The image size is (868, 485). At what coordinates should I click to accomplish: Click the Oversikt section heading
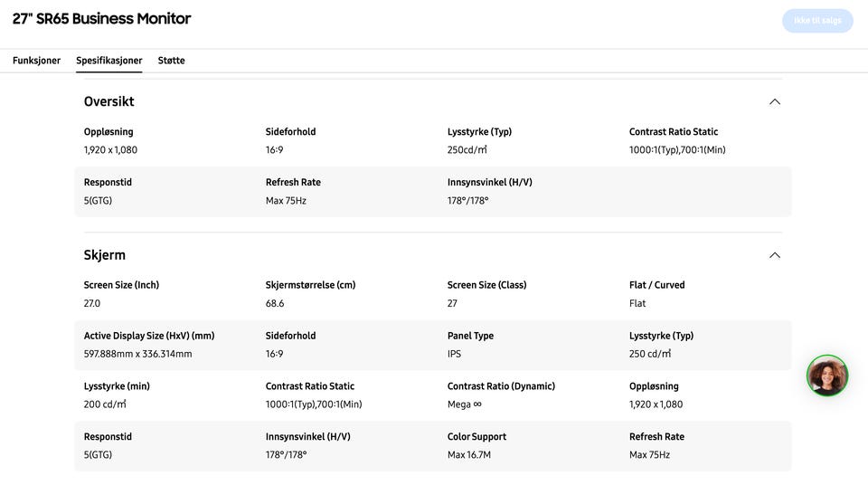pos(108,101)
